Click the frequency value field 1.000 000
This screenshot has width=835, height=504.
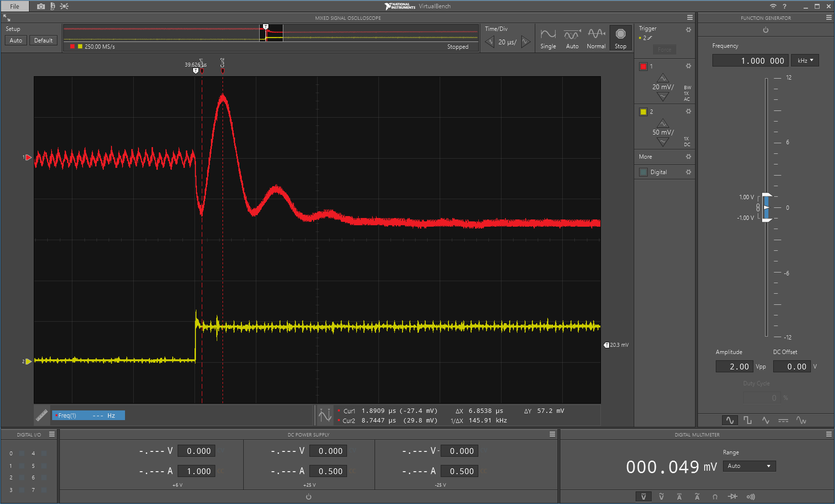tap(751, 60)
